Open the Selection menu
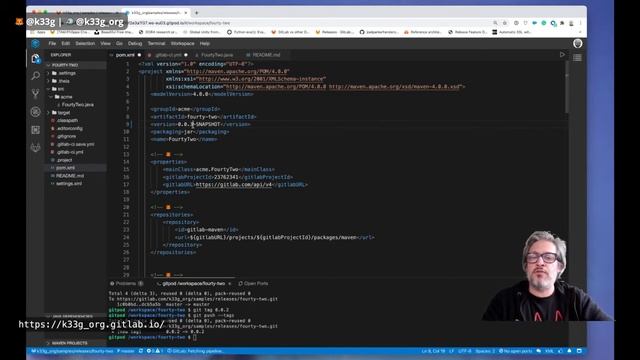The width and height of the screenshot is (640, 360). (x=85, y=44)
